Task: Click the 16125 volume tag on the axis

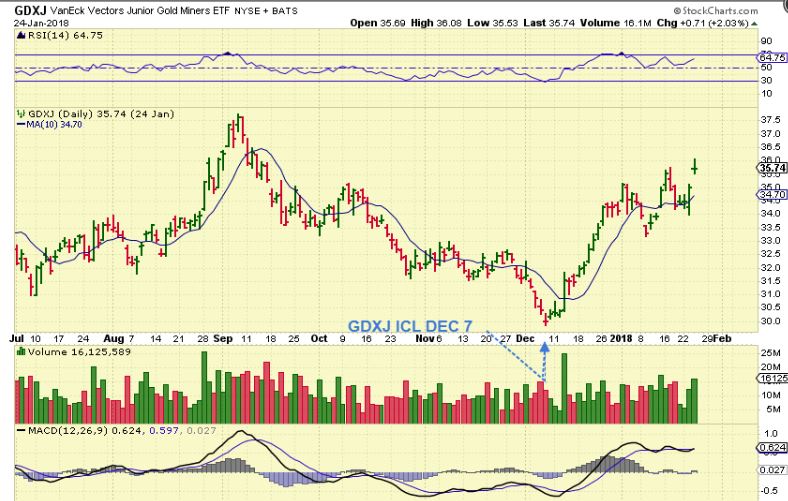Action: (x=772, y=378)
